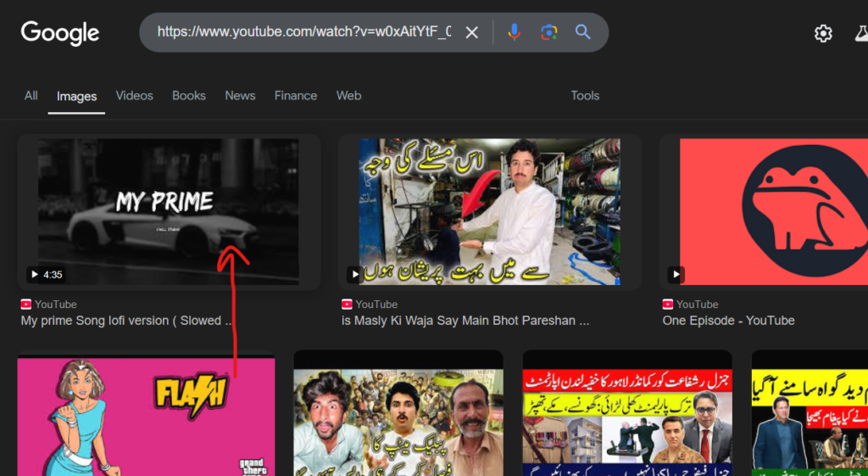The height and width of the screenshot is (476, 868).
Task: Open Search Labs flask icon
Action: point(861,33)
